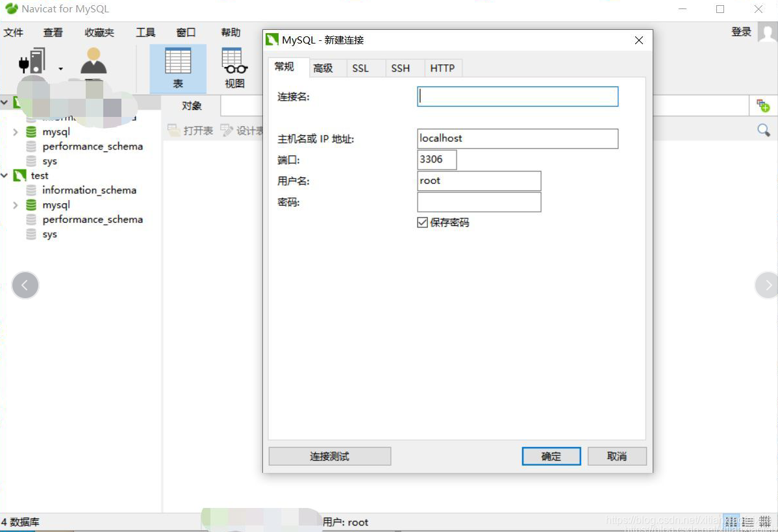Viewport: 778px width, 532px height.
Task: Open the Connection plug toolbar icon
Action: 32,61
